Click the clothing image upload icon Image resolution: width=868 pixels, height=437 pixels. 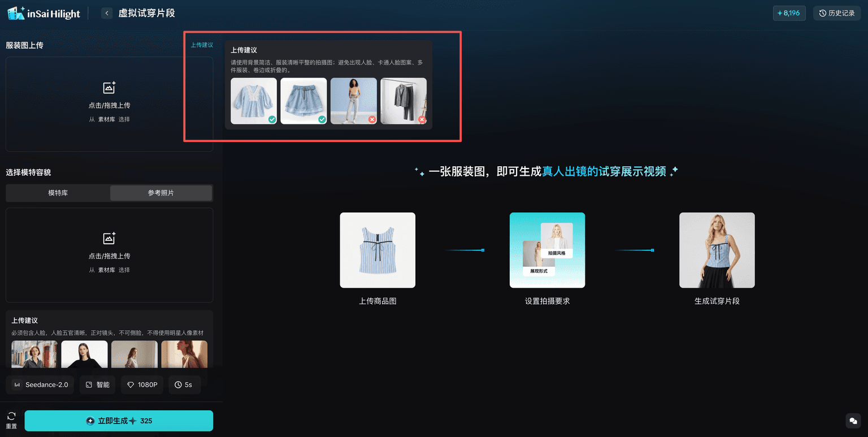[x=109, y=88]
